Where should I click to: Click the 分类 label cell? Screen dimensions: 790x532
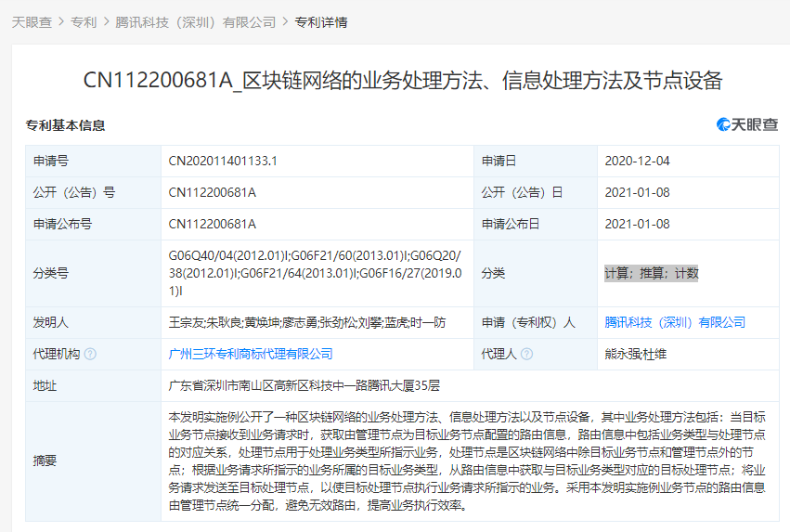535,273
